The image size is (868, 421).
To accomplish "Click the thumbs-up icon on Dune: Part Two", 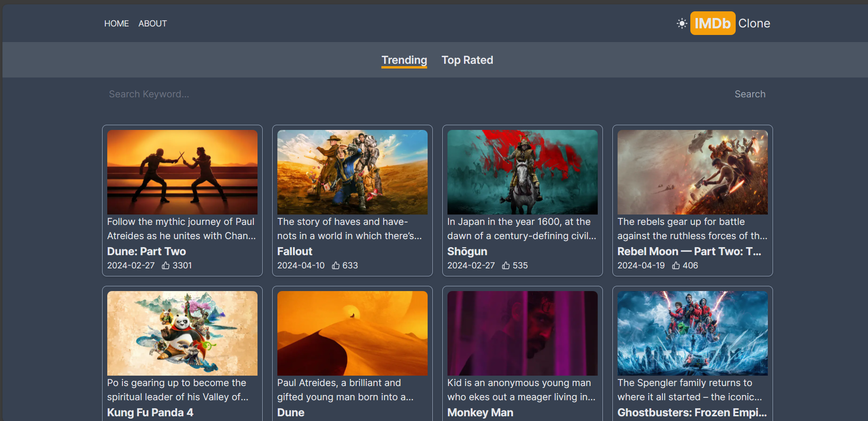I will click(x=166, y=266).
